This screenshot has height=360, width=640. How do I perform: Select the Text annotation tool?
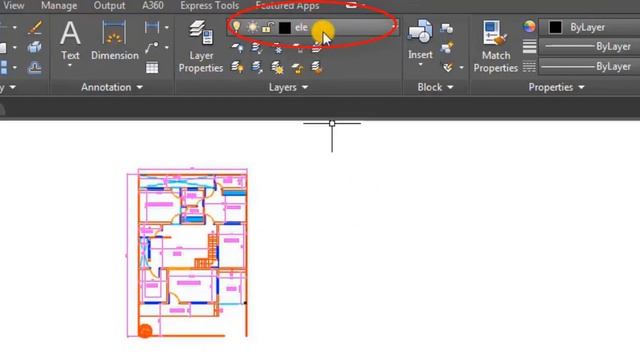tap(70, 41)
